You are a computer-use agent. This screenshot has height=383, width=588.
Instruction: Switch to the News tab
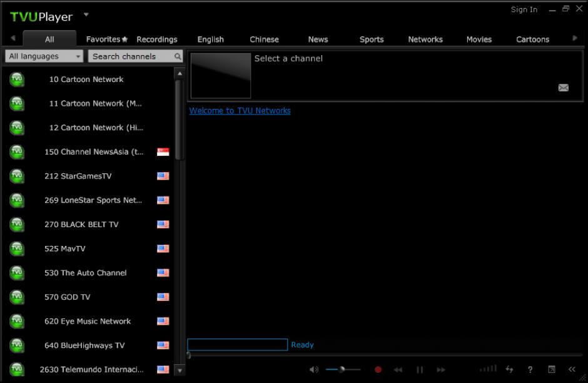click(x=318, y=39)
